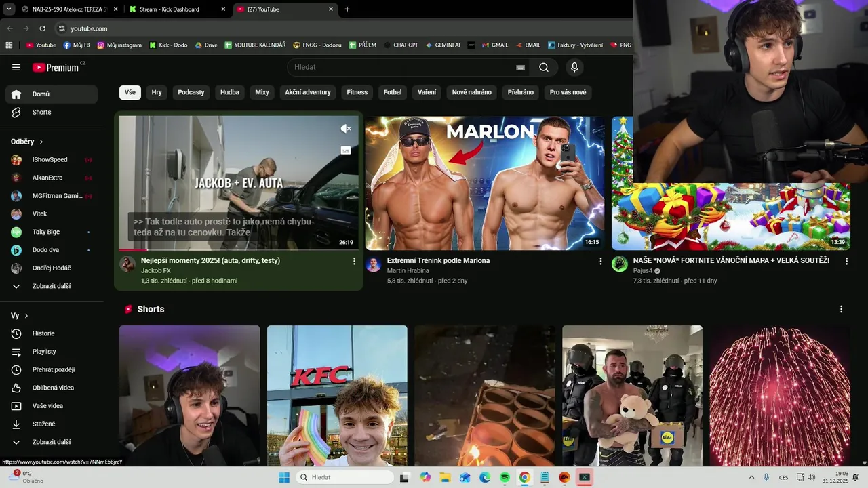Open Spotify from the Windows taskbar

(505, 477)
